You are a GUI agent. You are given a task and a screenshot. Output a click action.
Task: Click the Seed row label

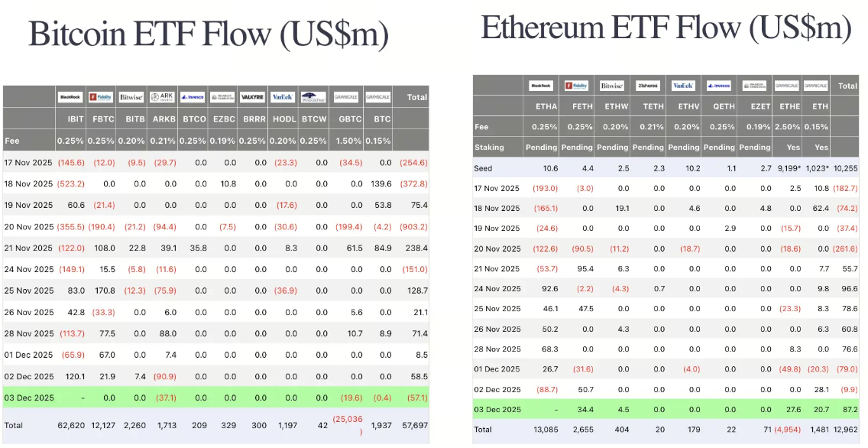tap(483, 168)
